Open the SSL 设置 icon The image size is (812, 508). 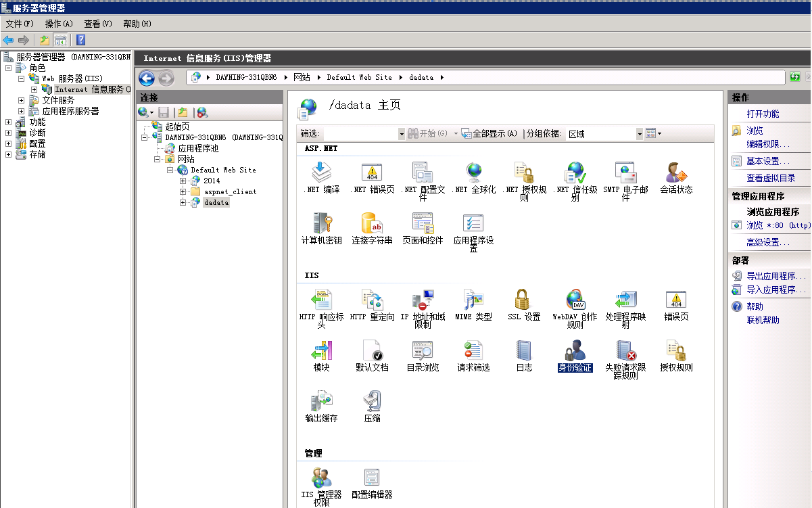(x=524, y=305)
